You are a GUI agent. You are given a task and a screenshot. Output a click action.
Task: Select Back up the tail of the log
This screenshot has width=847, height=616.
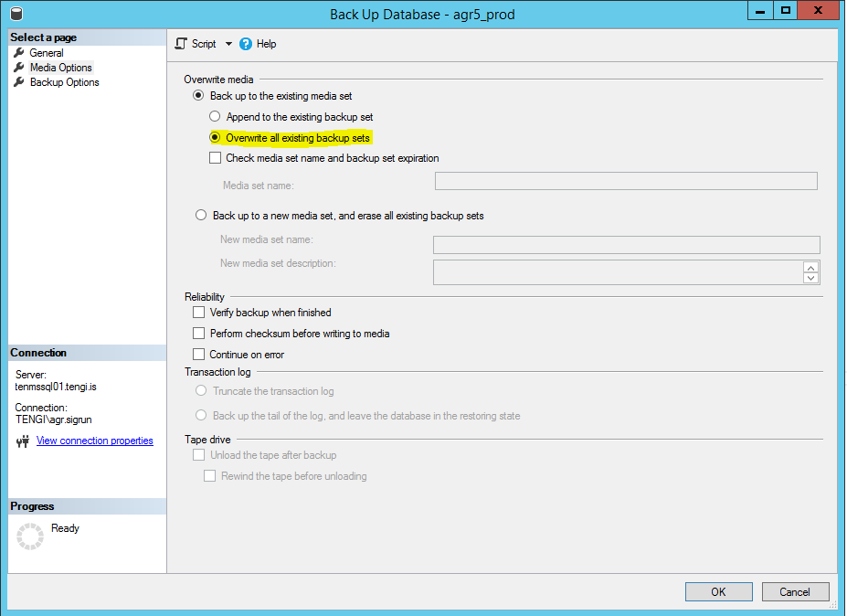click(x=201, y=415)
